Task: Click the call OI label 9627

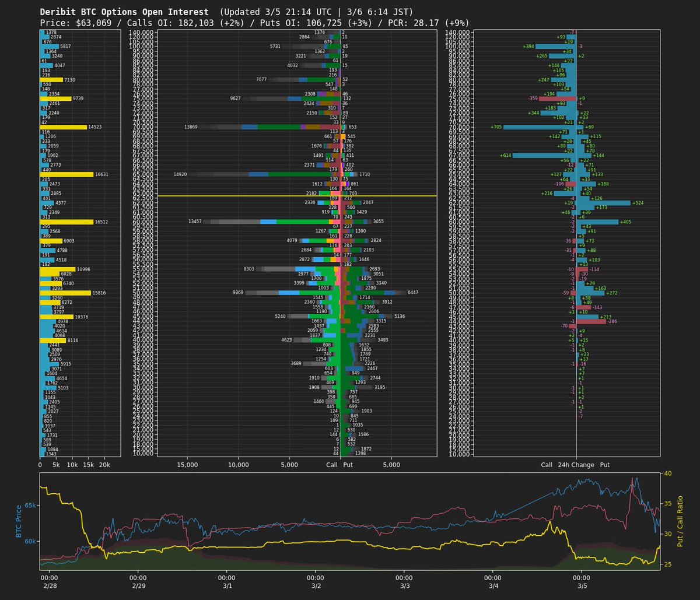Action: [236, 99]
